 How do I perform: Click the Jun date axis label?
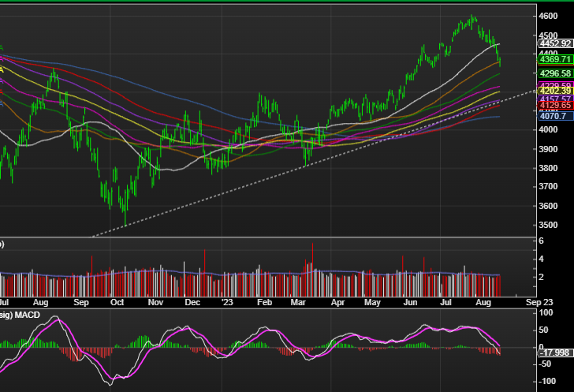[x=410, y=302]
